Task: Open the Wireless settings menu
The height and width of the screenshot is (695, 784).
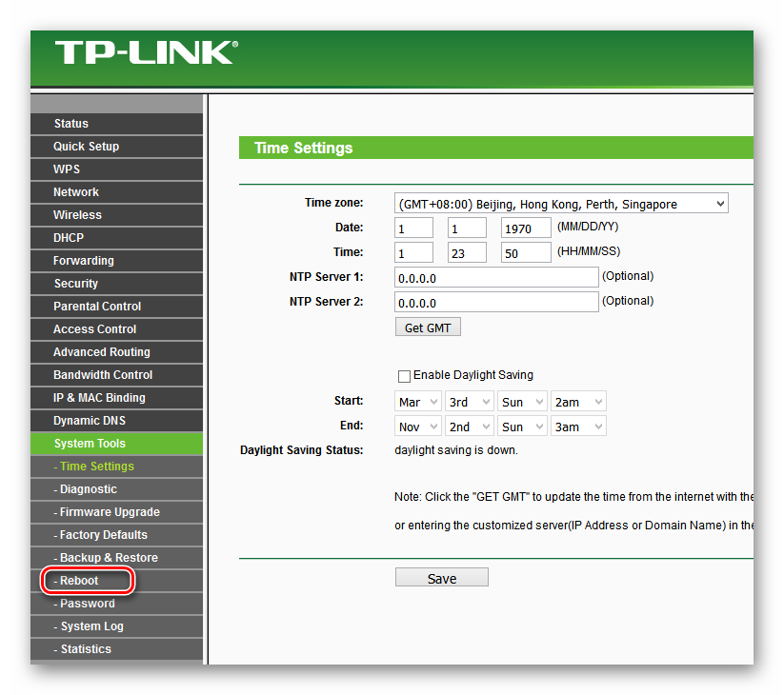Action: (x=77, y=215)
